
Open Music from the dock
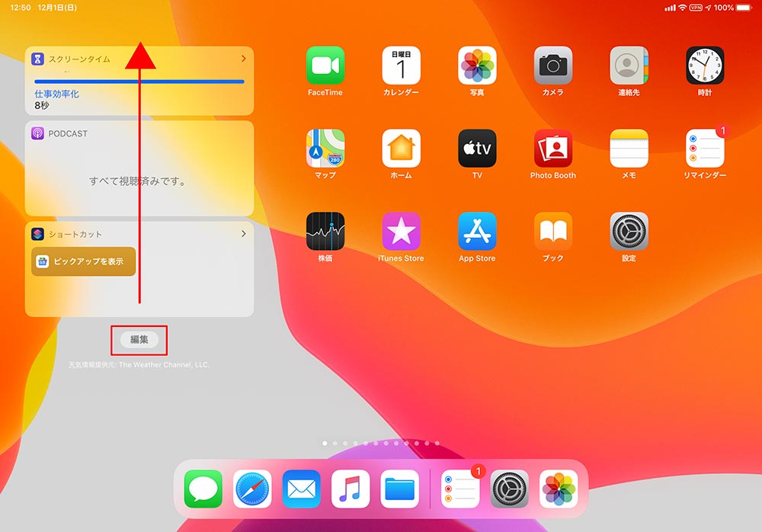351,489
